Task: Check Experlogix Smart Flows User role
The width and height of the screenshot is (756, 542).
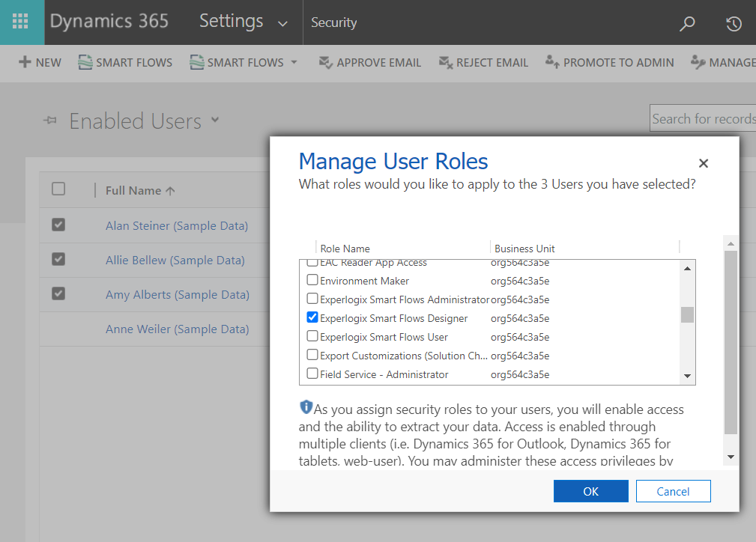Action: pos(312,336)
